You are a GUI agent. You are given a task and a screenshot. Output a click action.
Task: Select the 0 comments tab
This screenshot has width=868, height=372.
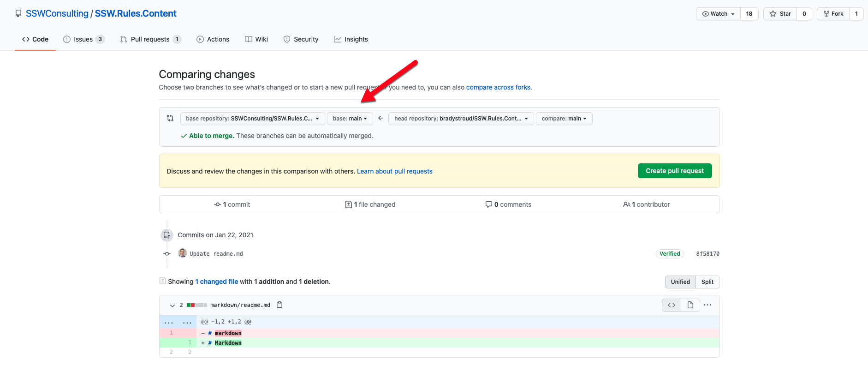click(x=508, y=204)
